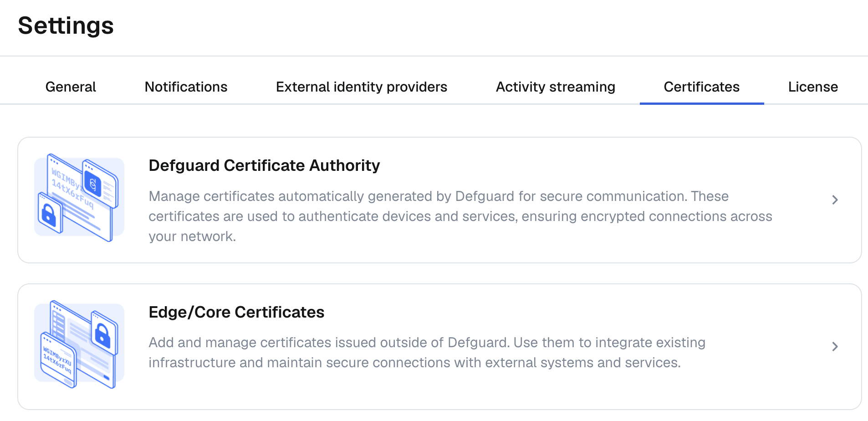The image size is (868, 421).
Task: Select the External identity providers tab
Action: point(361,87)
